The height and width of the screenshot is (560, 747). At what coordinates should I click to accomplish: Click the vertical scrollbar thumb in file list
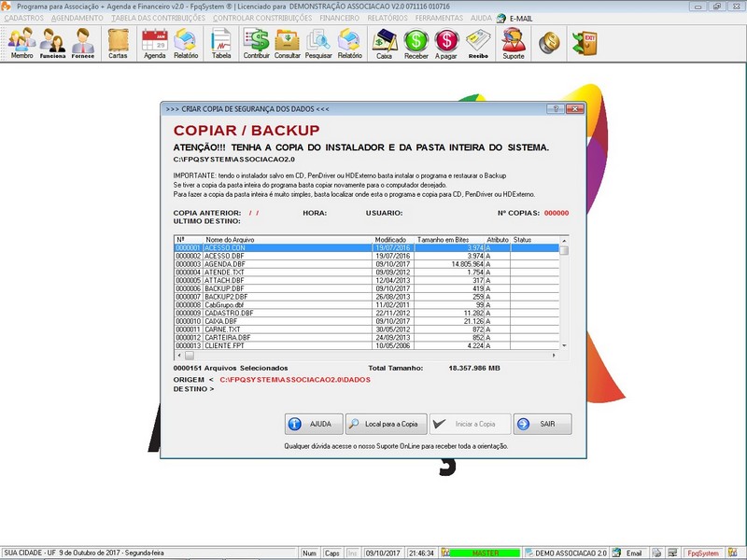pos(564,250)
